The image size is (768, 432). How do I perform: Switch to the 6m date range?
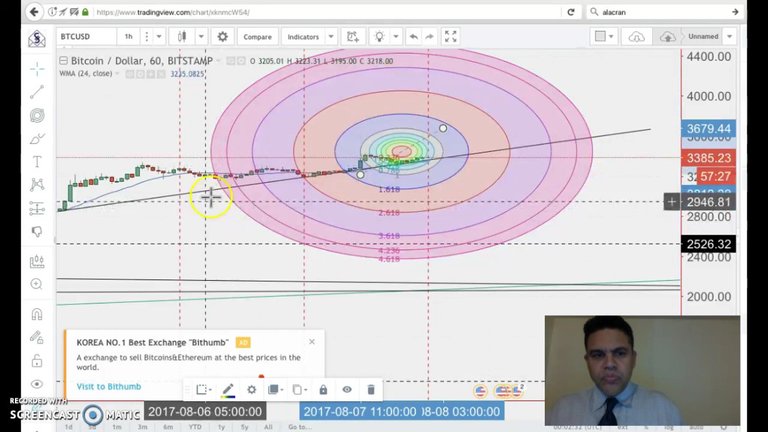coord(166,427)
